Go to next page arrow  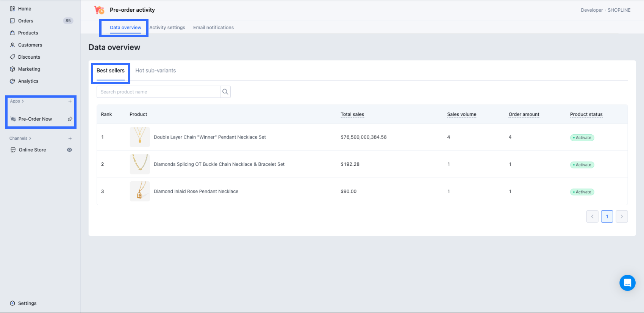[x=622, y=216]
